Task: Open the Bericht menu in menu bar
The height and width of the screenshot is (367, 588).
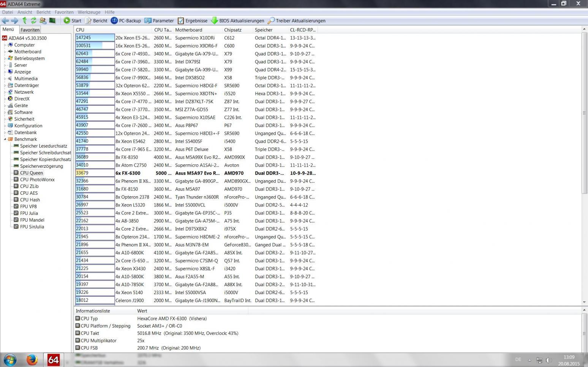Action: click(43, 12)
